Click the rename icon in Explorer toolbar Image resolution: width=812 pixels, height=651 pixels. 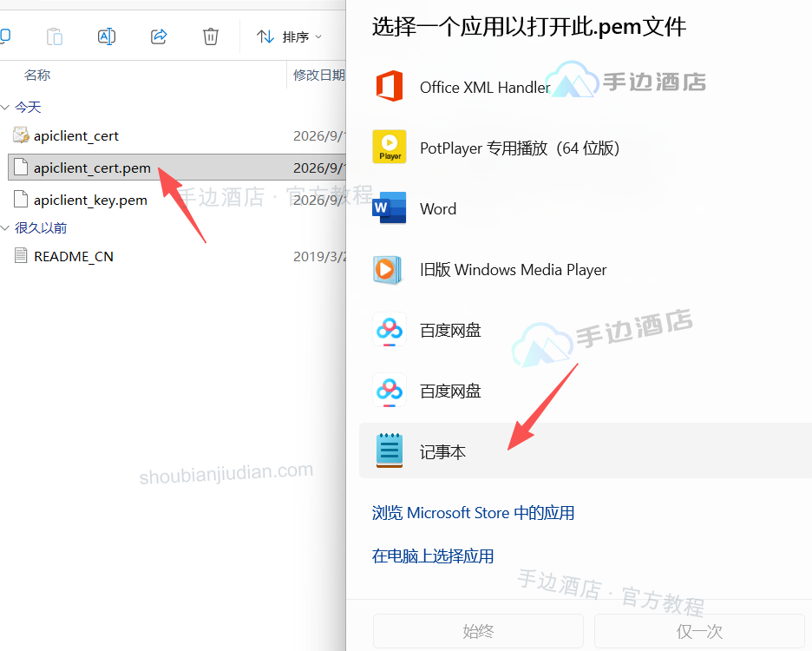click(x=107, y=36)
